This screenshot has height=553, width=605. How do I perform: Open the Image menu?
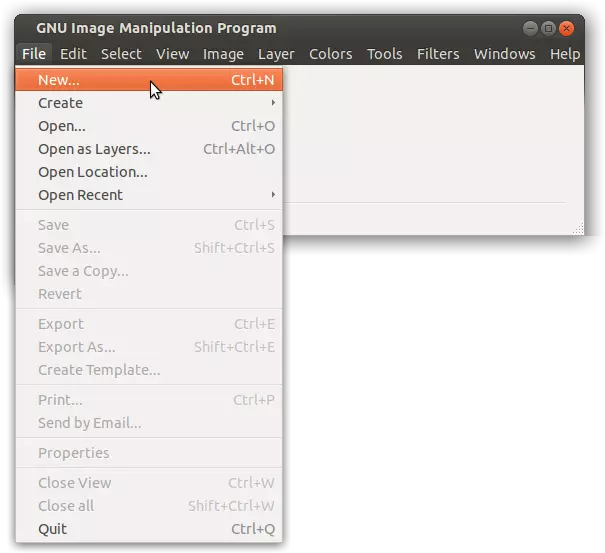tap(223, 54)
